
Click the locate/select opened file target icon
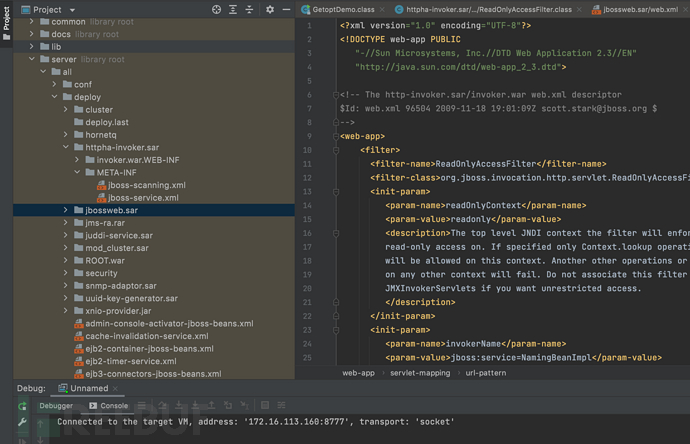click(216, 9)
